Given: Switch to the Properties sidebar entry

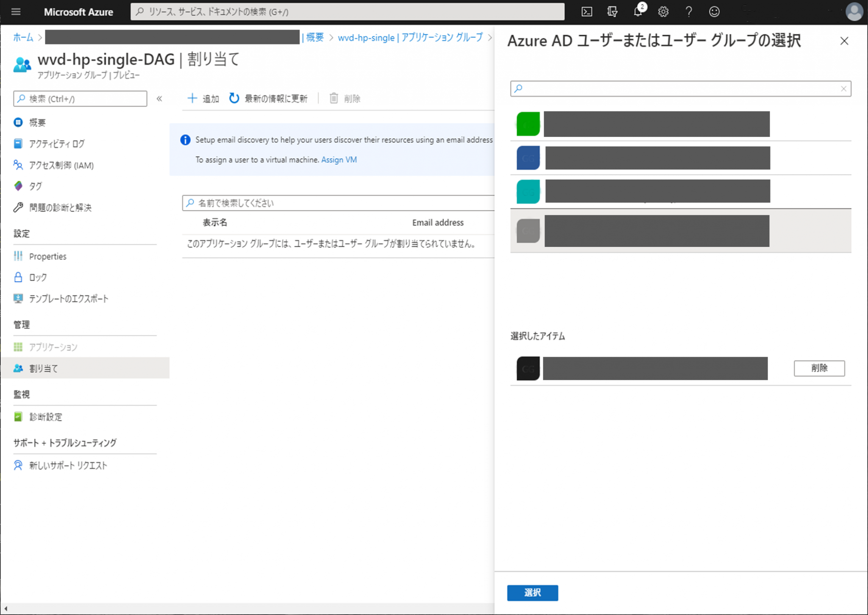Looking at the screenshot, I should (47, 256).
